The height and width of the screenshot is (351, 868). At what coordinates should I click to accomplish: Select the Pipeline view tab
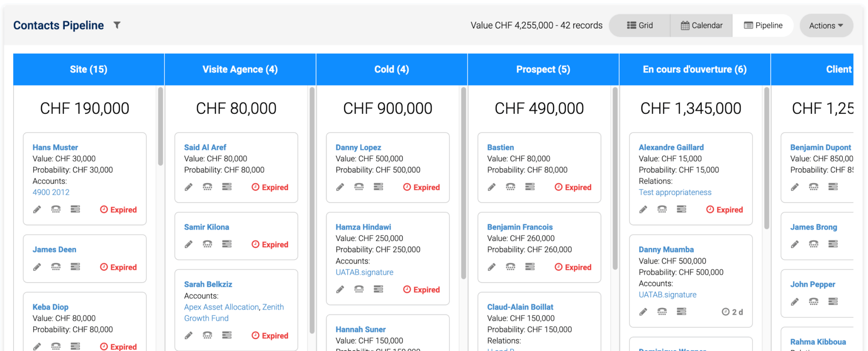pyautogui.click(x=763, y=25)
